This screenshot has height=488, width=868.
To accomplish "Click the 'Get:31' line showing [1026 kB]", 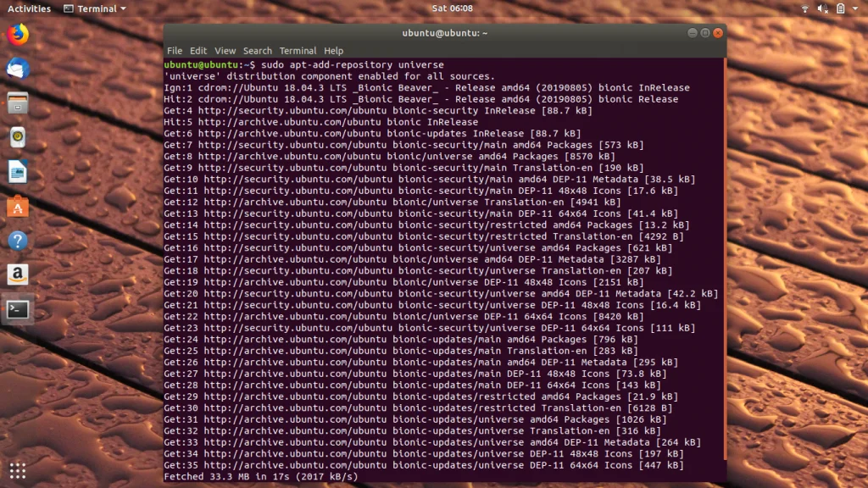I will pyautogui.click(x=415, y=419).
